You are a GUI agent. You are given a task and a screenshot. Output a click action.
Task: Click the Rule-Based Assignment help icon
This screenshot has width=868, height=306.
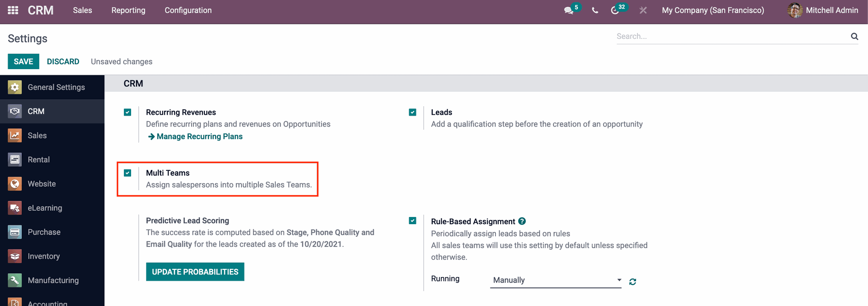[522, 221]
